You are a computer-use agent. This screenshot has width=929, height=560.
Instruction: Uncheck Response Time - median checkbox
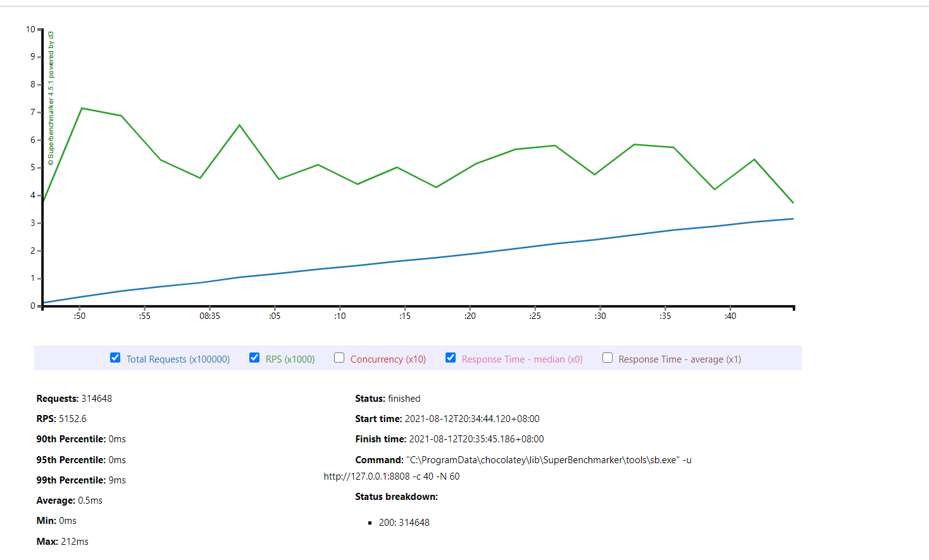pos(451,358)
